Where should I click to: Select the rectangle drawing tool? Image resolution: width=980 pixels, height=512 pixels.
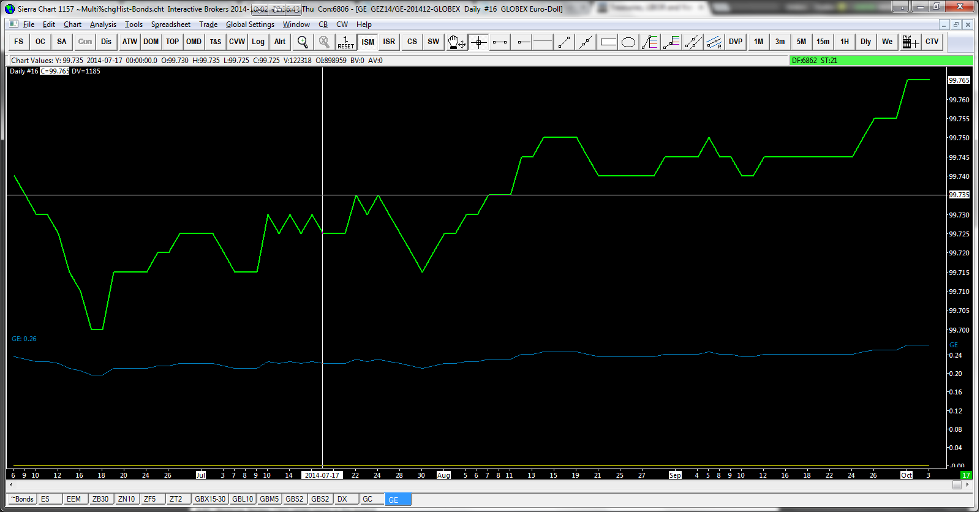[608, 42]
